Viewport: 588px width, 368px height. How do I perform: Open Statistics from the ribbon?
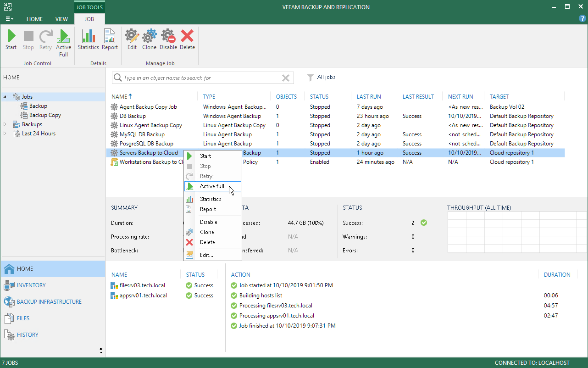(88, 40)
